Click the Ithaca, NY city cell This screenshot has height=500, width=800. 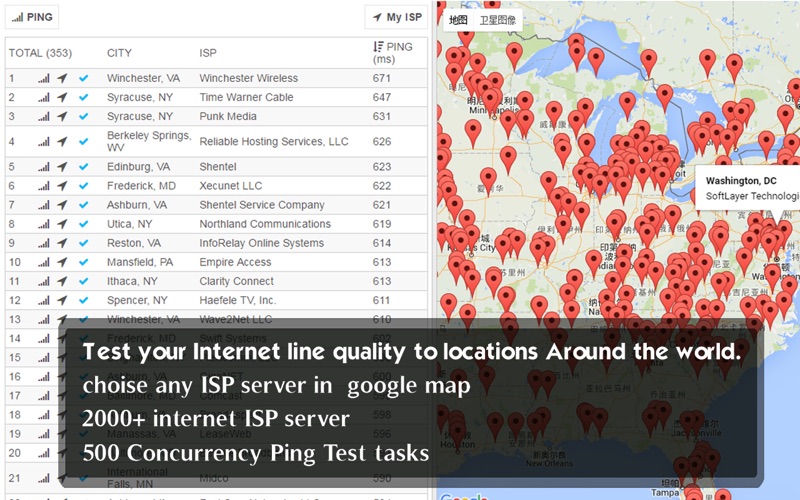[x=132, y=281]
